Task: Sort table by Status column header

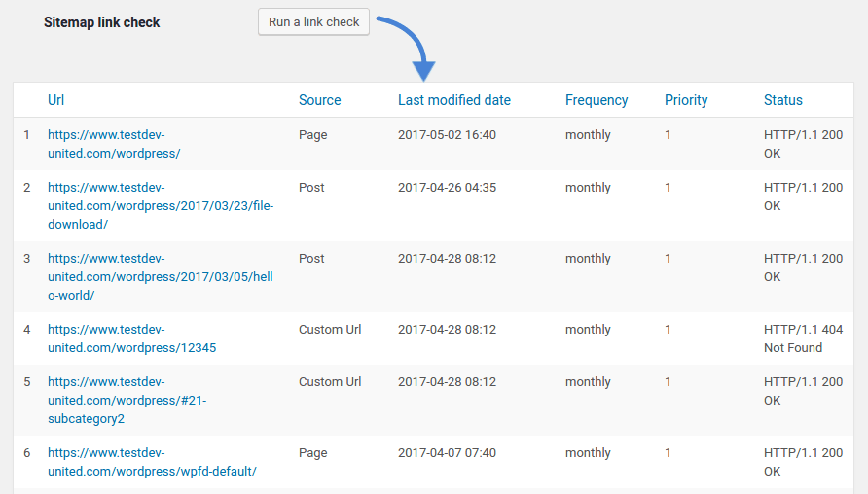Action: (782, 100)
